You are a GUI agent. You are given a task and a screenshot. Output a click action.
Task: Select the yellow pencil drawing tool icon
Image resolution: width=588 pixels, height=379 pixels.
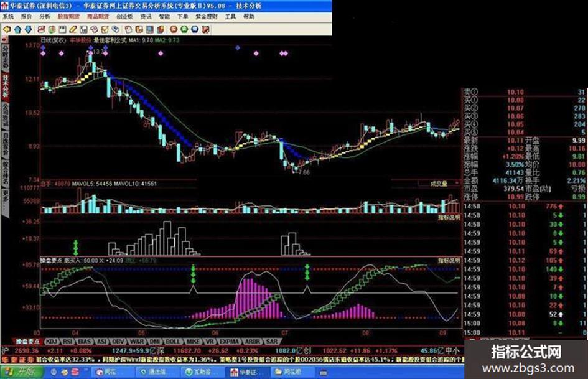73,29
